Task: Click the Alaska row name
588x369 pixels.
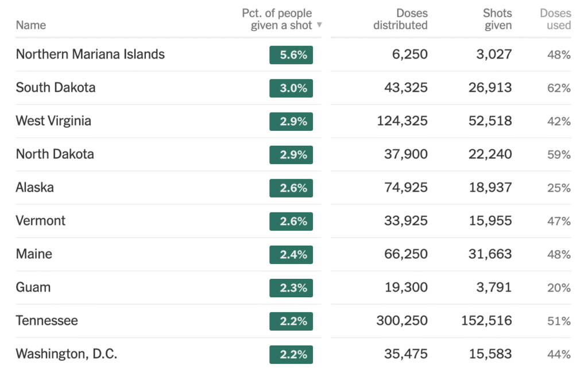Action: click(35, 188)
